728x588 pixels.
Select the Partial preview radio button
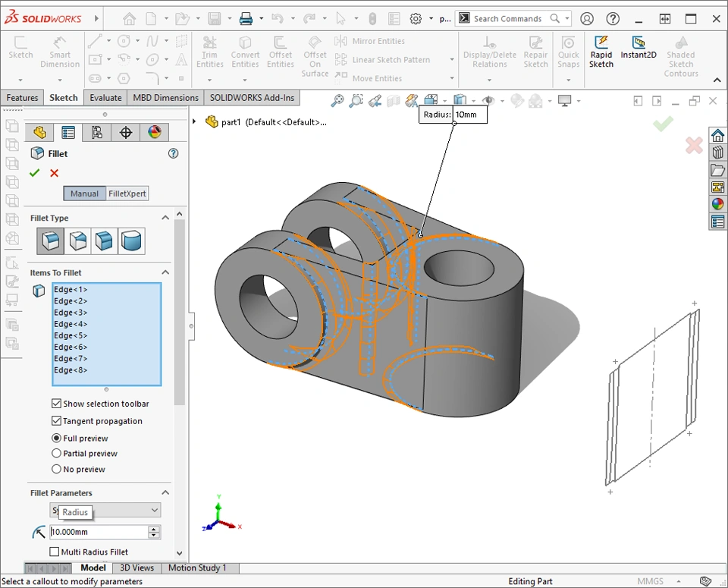click(56, 454)
